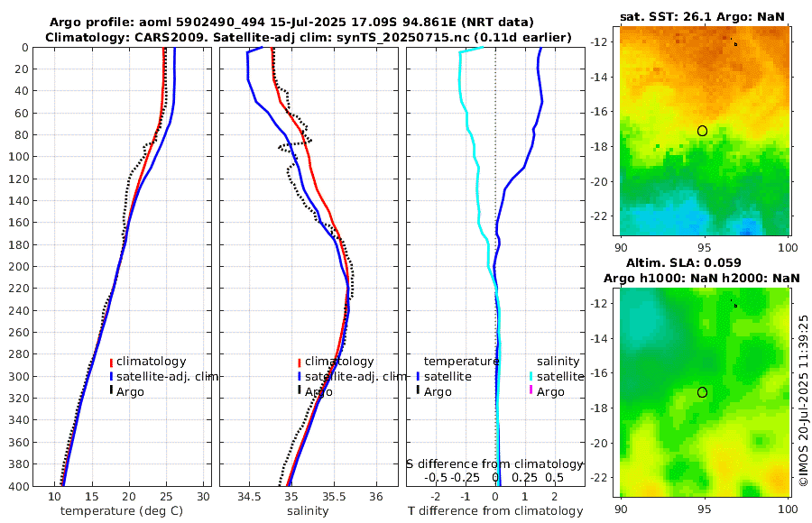Click red climatology swatch in temperature legend
812x523 pixels.
pos(111,362)
